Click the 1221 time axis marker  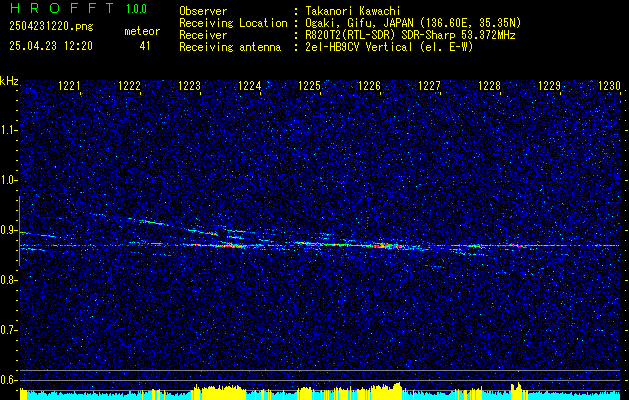point(69,86)
